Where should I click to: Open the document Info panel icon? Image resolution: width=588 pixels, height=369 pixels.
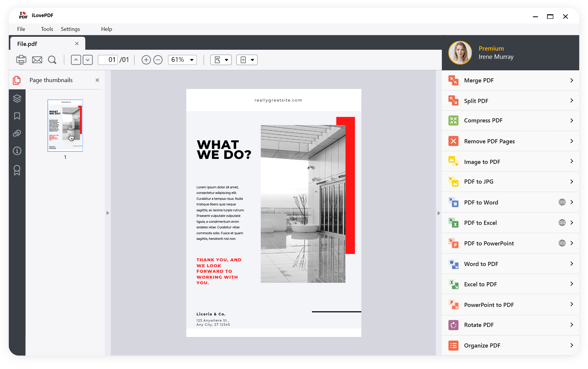coord(17,151)
